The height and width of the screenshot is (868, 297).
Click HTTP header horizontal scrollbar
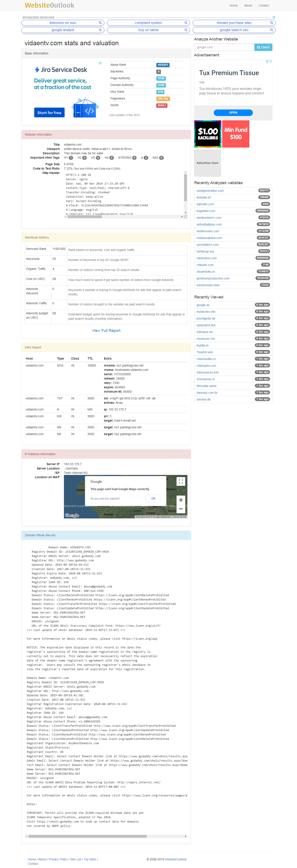pyautogui.click(x=85, y=217)
